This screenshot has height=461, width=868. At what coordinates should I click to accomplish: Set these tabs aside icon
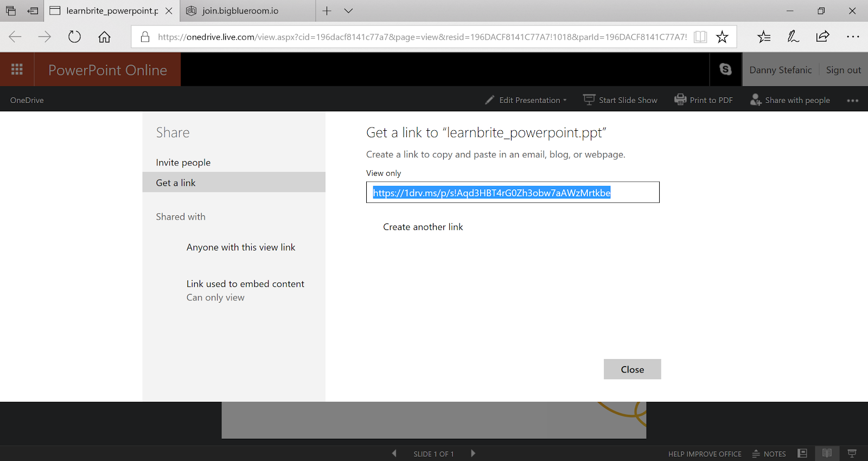point(33,11)
